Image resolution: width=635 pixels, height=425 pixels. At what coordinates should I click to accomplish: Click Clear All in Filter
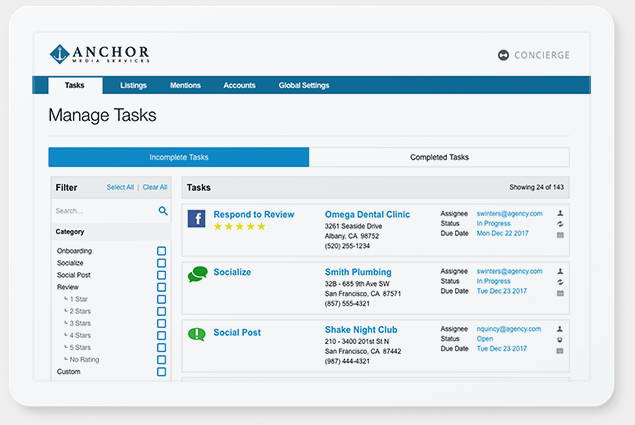point(155,187)
